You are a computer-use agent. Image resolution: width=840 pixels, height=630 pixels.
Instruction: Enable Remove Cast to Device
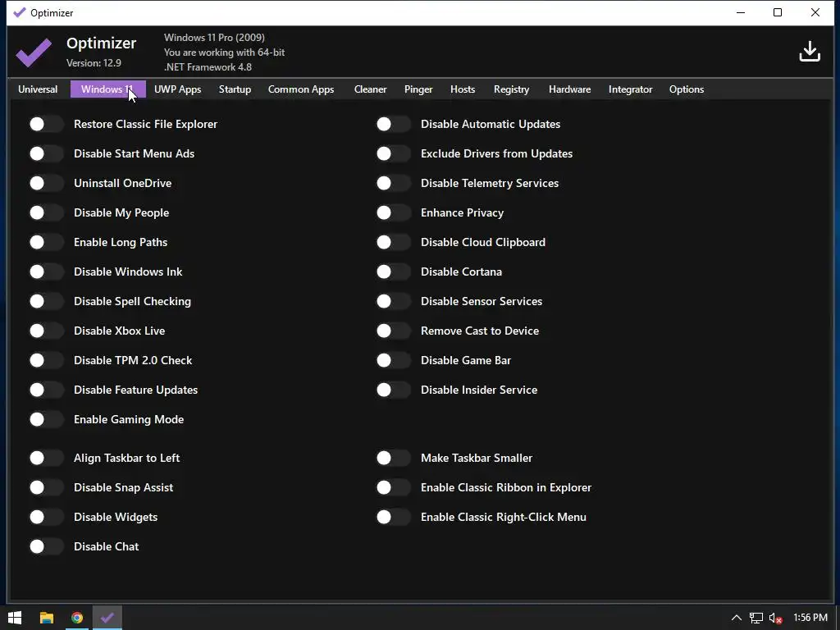[x=393, y=331]
